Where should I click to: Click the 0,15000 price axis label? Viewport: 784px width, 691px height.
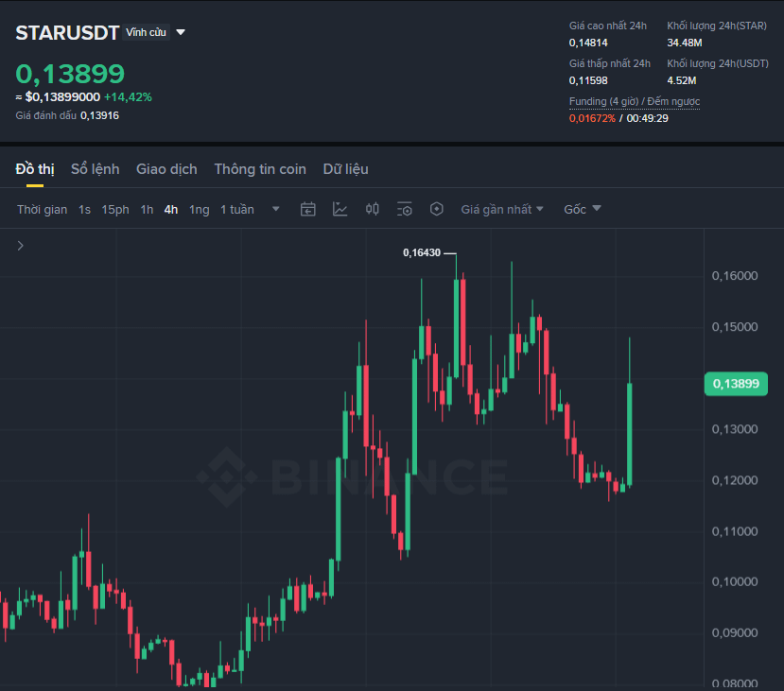tap(735, 327)
